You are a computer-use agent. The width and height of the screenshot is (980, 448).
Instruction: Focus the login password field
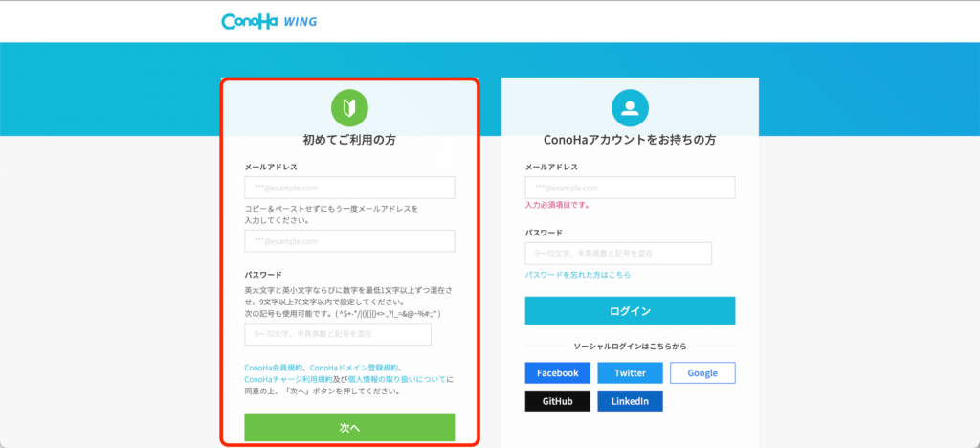pyautogui.click(x=618, y=254)
